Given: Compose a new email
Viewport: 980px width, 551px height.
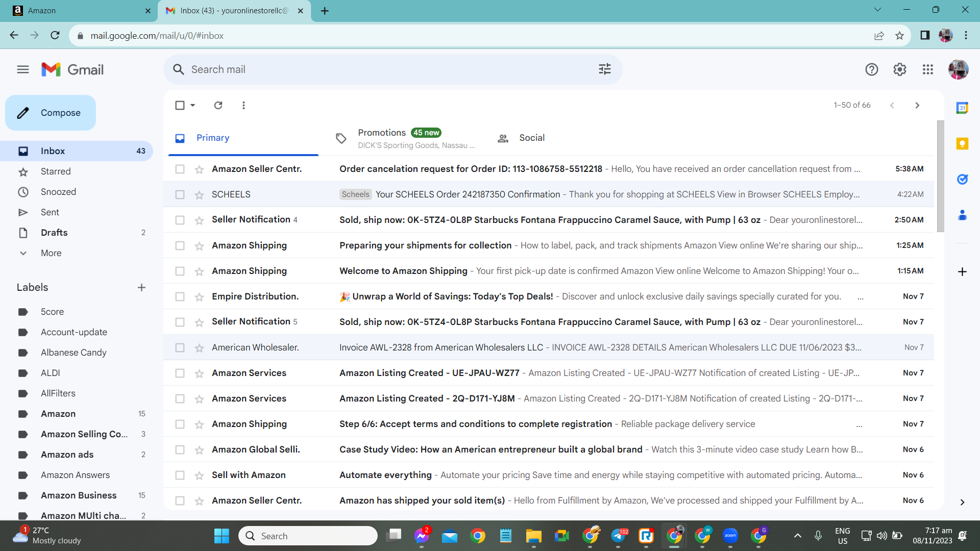Looking at the screenshot, I should tap(51, 113).
